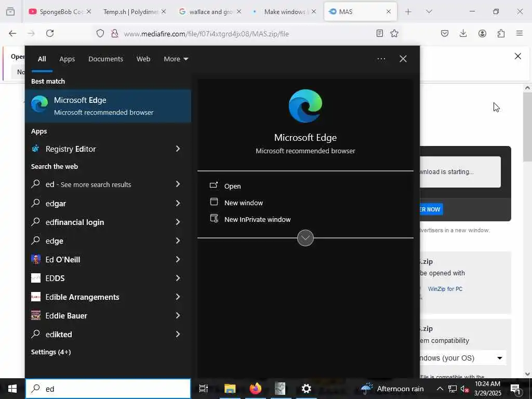Open Task View on the taskbar
This screenshot has width=532, height=399.
coord(203,389)
